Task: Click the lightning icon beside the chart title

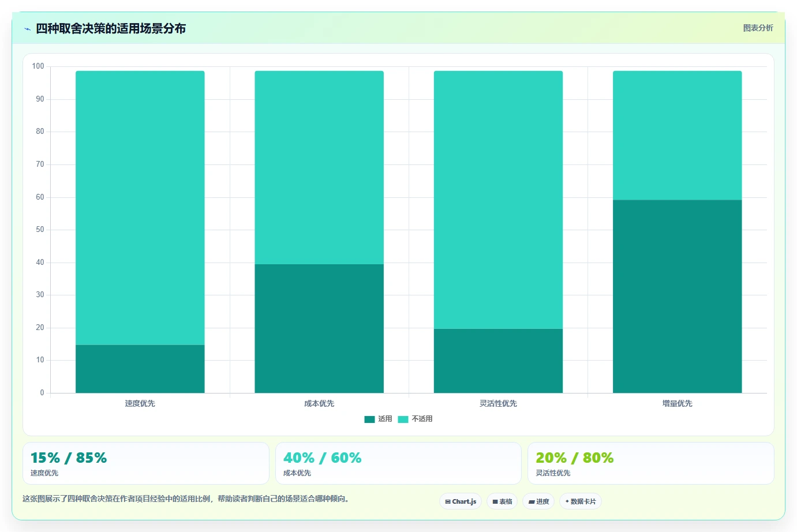Action: (x=27, y=29)
